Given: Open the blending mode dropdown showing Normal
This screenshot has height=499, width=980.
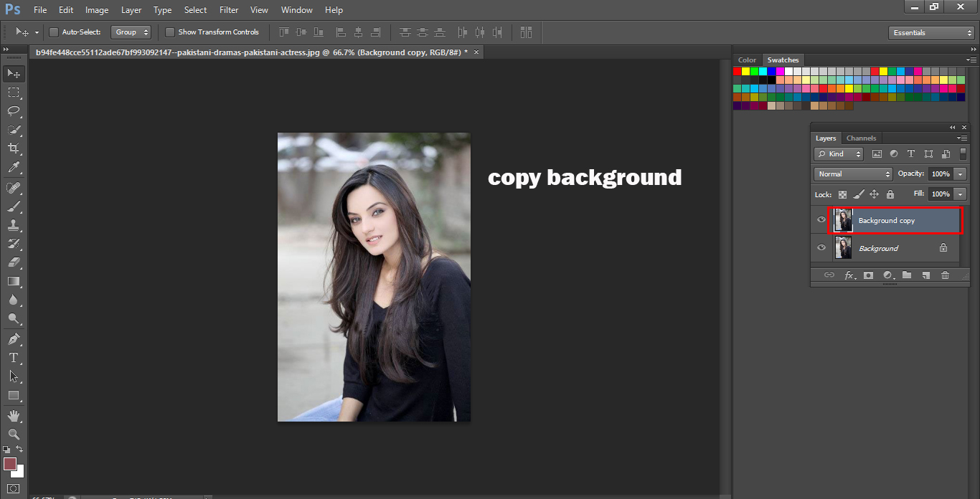Looking at the screenshot, I should (x=852, y=174).
